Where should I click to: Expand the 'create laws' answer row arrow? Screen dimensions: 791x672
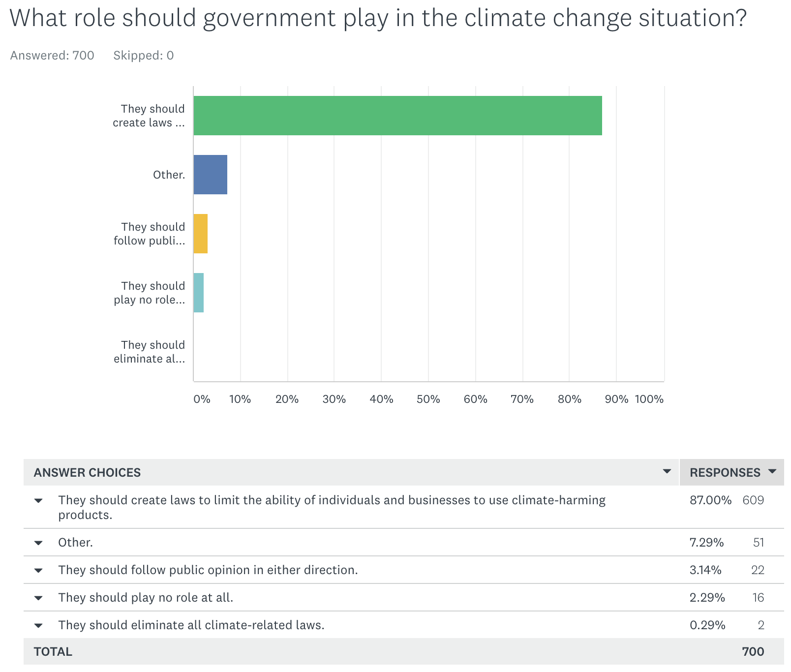(38, 501)
